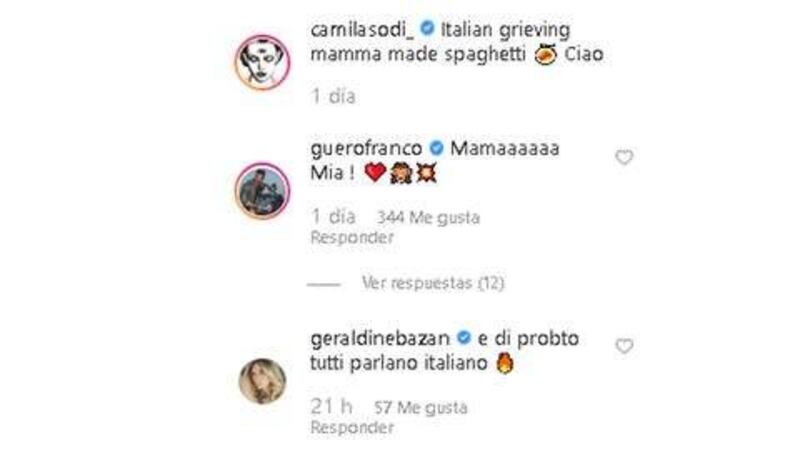Reply to geraldinebazan's comment via Responder
Viewport: 800px width, 450px height.
[x=352, y=427]
